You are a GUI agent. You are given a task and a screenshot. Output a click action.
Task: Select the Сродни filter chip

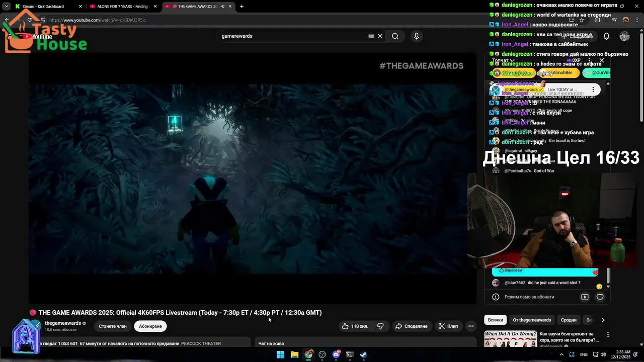(x=569, y=320)
